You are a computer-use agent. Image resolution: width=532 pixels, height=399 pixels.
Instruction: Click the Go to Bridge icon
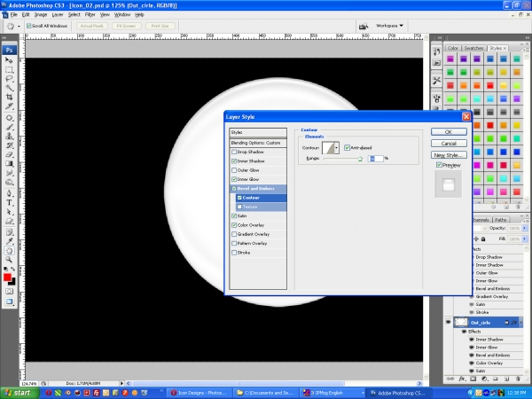point(364,26)
